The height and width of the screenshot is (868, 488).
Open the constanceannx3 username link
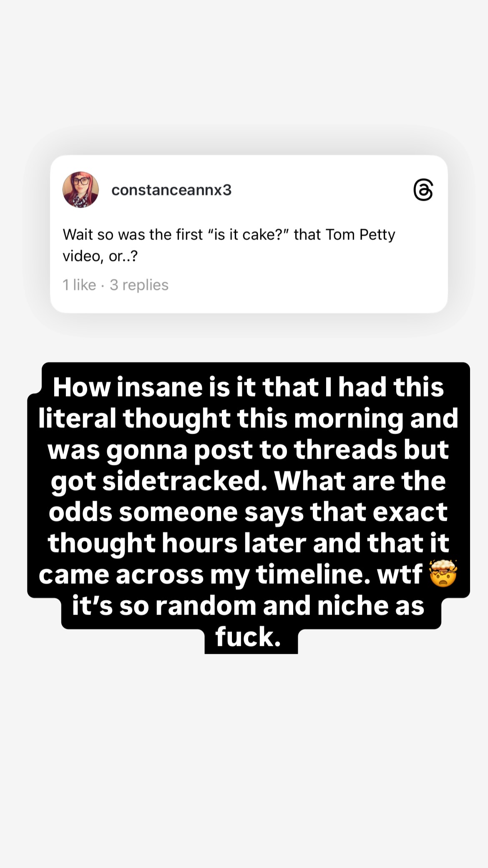(171, 190)
